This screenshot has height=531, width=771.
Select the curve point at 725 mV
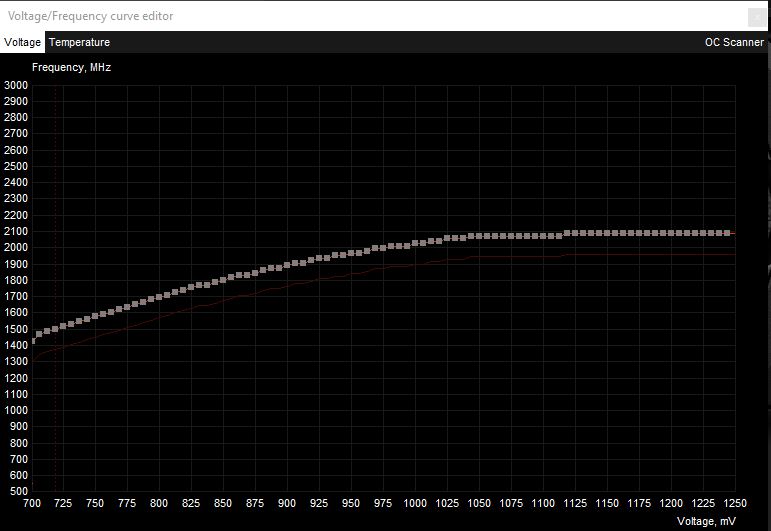click(x=63, y=326)
